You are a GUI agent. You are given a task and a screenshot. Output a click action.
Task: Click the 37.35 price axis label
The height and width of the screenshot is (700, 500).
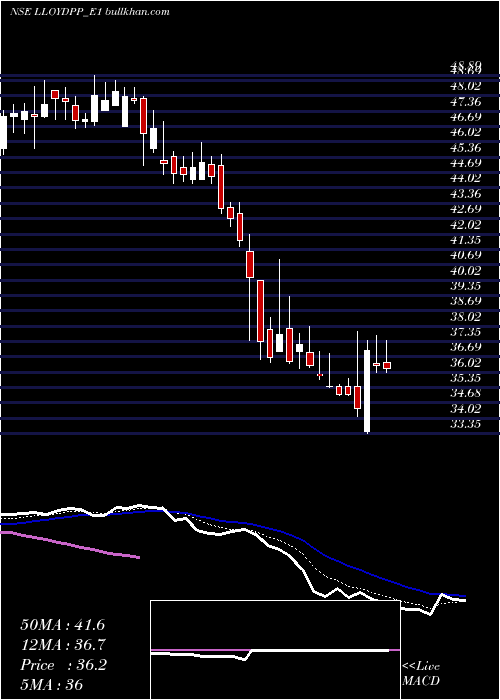[466, 332]
